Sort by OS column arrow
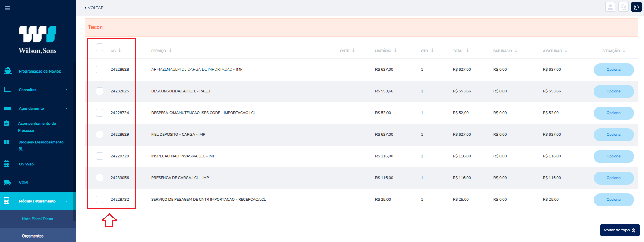The width and height of the screenshot is (644, 242). [120, 51]
